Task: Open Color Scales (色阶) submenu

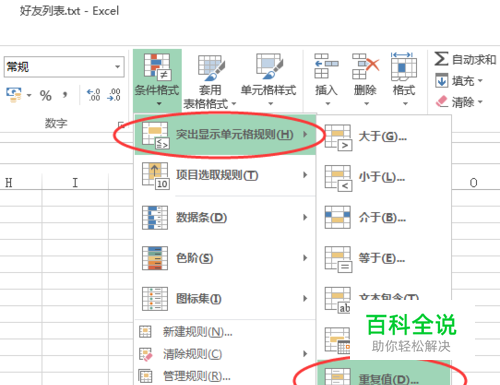Action: pos(225,258)
